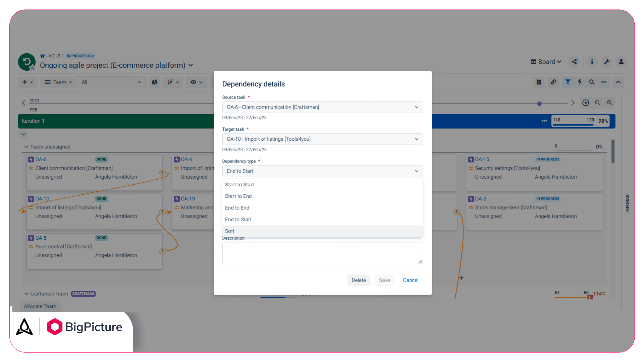644x362 pixels.
Task: Click the lightning bolt icon in toolbar
Action: point(580,82)
